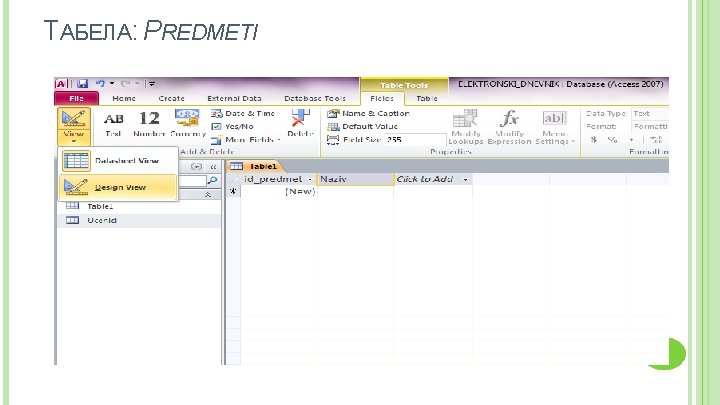The height and width of the screenshot is (405, 720).
Task: Add a Currency field icon
Action: pyautogui.click(x=187, y=124)
